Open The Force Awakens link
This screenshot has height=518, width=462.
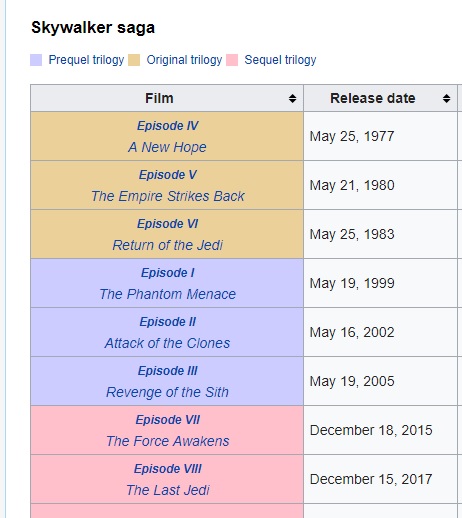click(168, 441)
